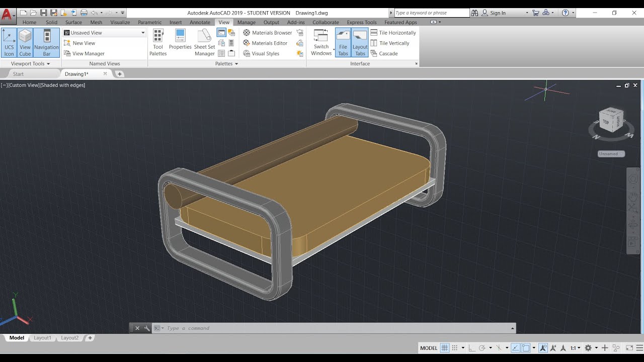Viewport: 644px width, 362px height.
Task: Click the command line customize wrench icon
Action: [146, 328]
